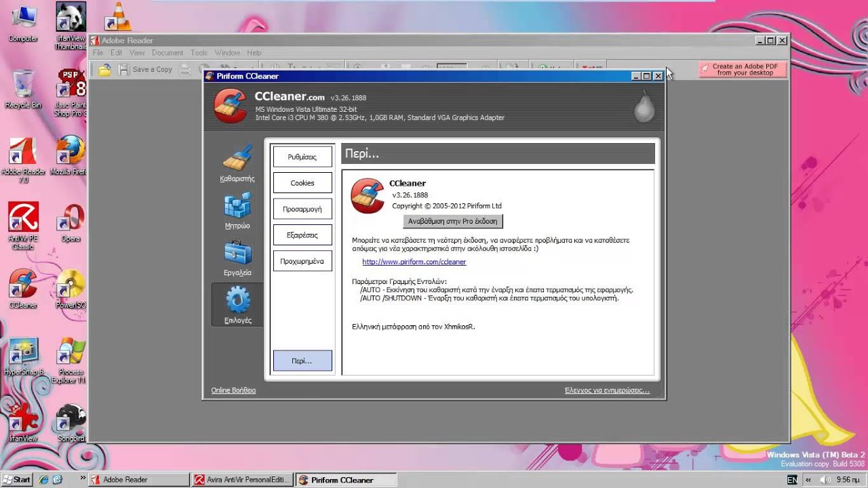The image size is (868, 488).
Task: Open the Help menu in Adobe Reader
Action: 254,53
